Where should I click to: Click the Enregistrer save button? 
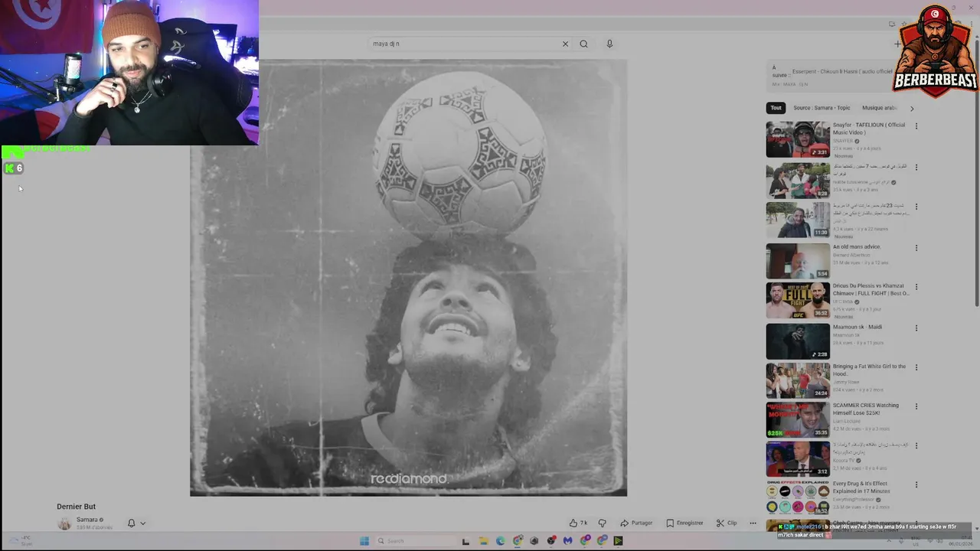[x=684, y=523]
